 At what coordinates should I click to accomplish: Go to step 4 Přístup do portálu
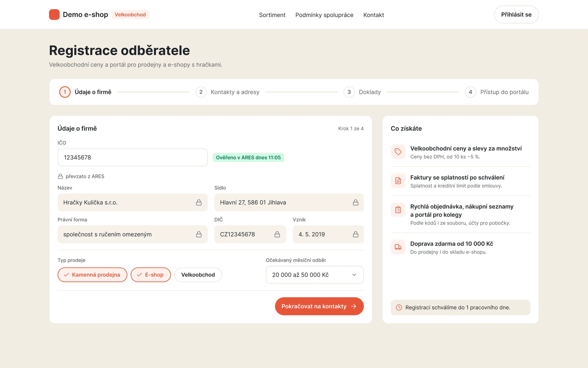point(497,92)
